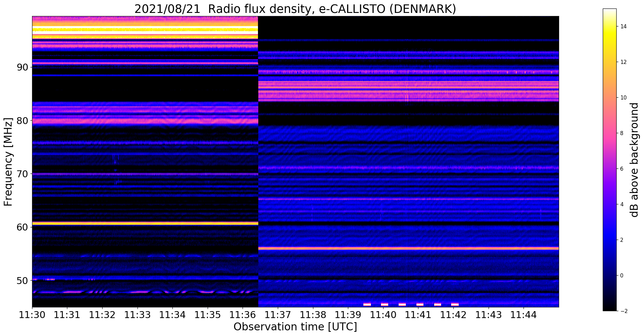Screen dimensions: 644x336
Task: Click the 11:44 time tick label
Action: point(524,315)
